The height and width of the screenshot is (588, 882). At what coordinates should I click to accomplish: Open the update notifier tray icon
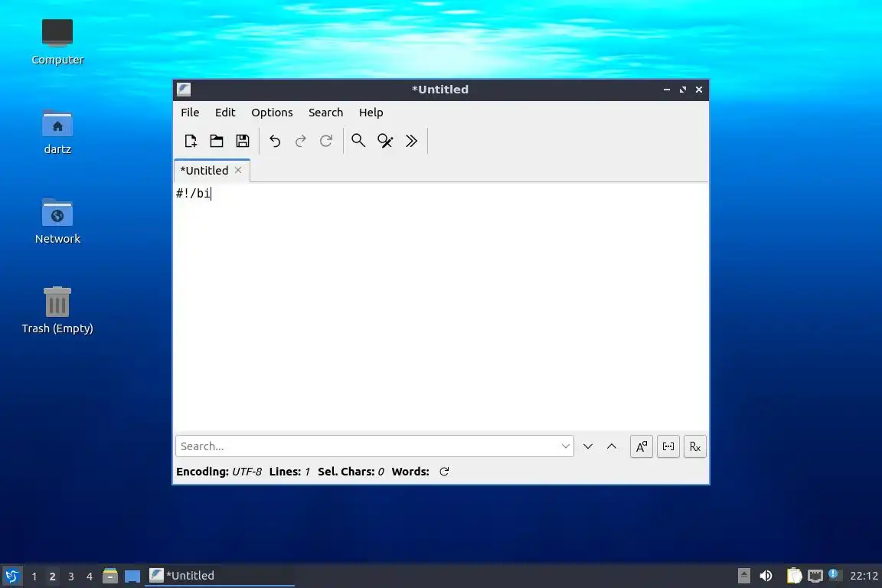tap(835, 574)
